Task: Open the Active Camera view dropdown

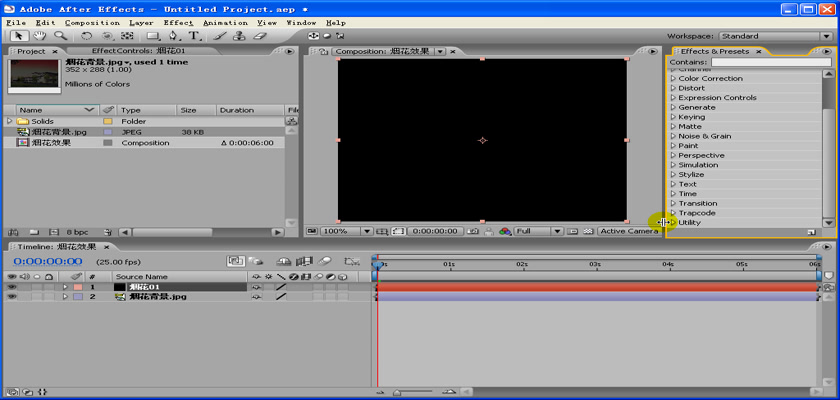Action: pyautogui.click(x=628, y=231)
